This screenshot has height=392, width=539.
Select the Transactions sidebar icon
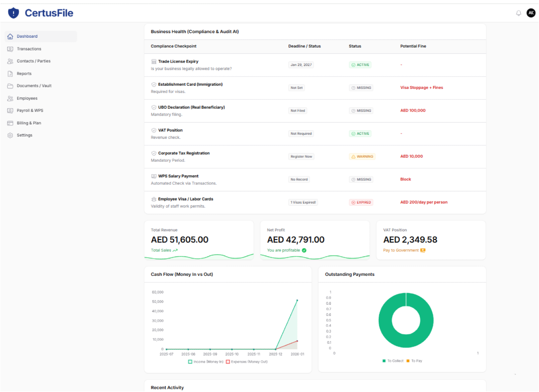pos(10,49)
